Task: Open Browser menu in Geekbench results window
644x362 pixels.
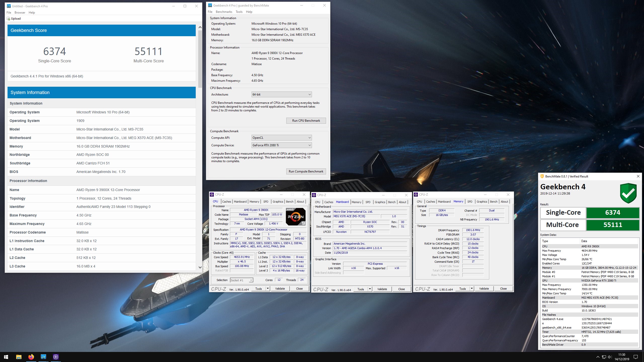Action: coord(20,13)
